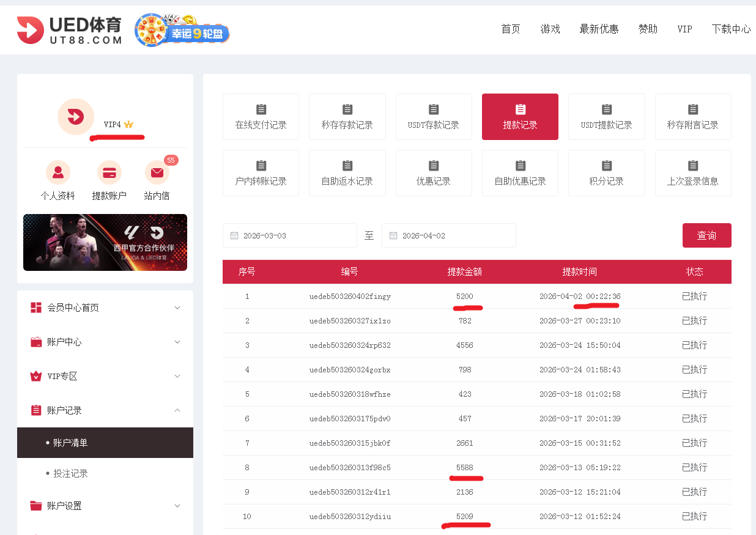Screen dimensions: 756x535
Task: Click calendar icon in start date field
Action: tap(234, 235)
